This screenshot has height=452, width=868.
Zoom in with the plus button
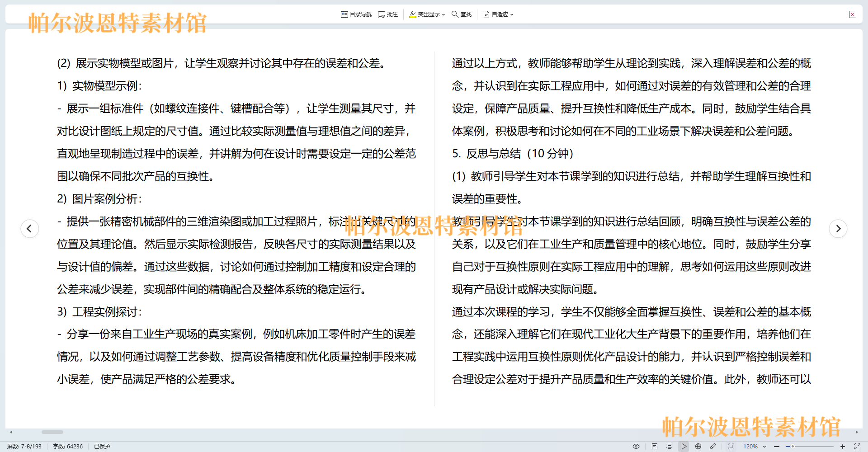pos(843,446)
